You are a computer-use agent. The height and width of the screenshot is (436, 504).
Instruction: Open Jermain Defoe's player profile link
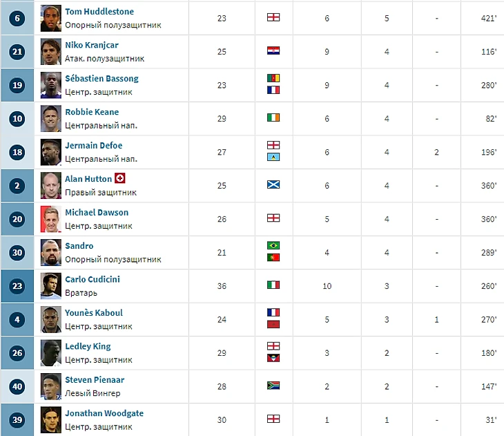tap(93, 146)
